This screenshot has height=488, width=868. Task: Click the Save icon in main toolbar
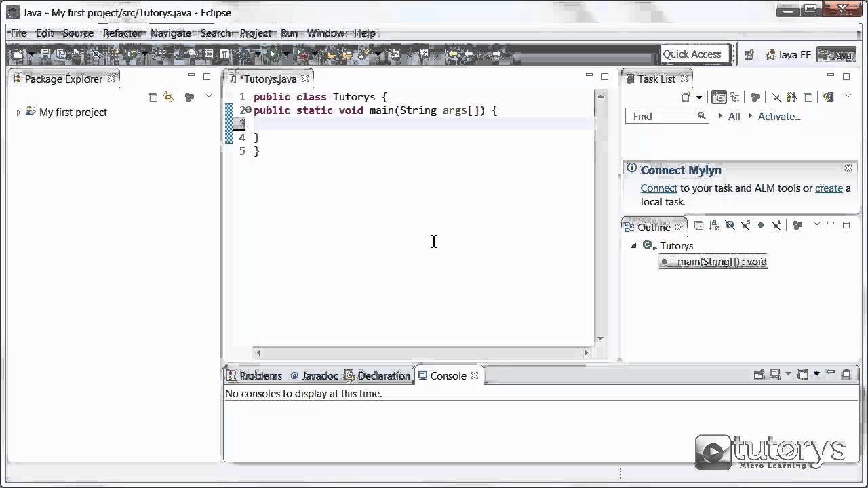click(45, 54)
